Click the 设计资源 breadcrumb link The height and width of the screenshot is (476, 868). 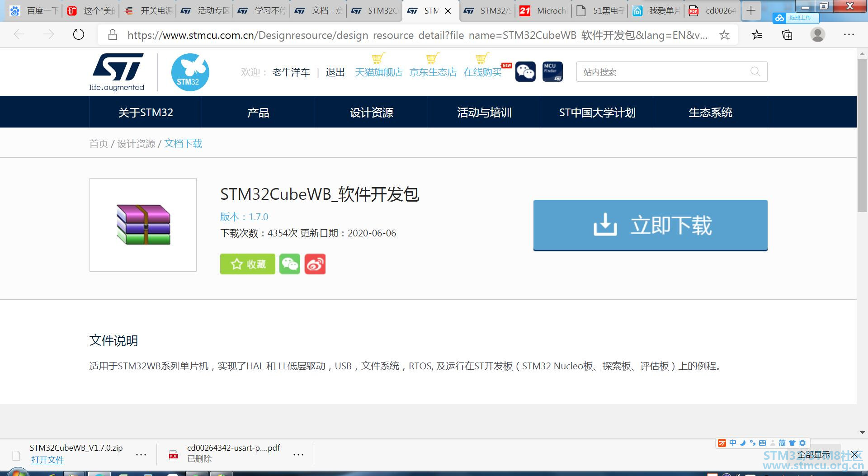point(136,143)
